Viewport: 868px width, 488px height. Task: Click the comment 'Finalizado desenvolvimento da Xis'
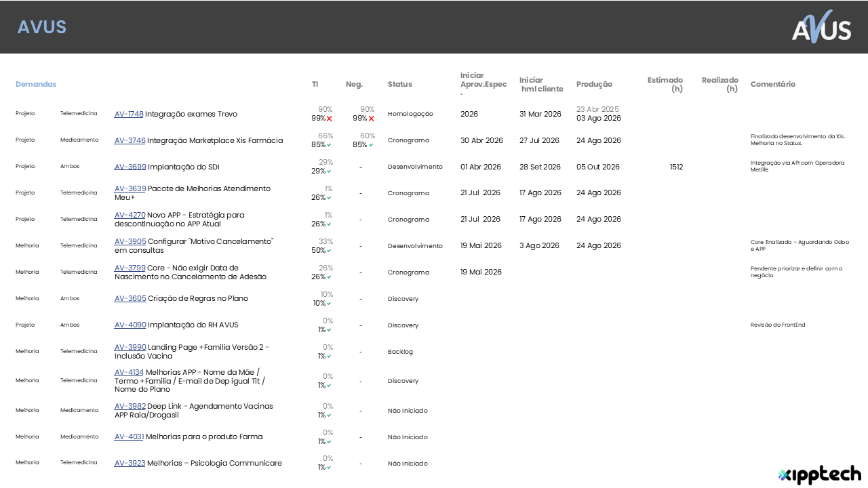(798, 140)
